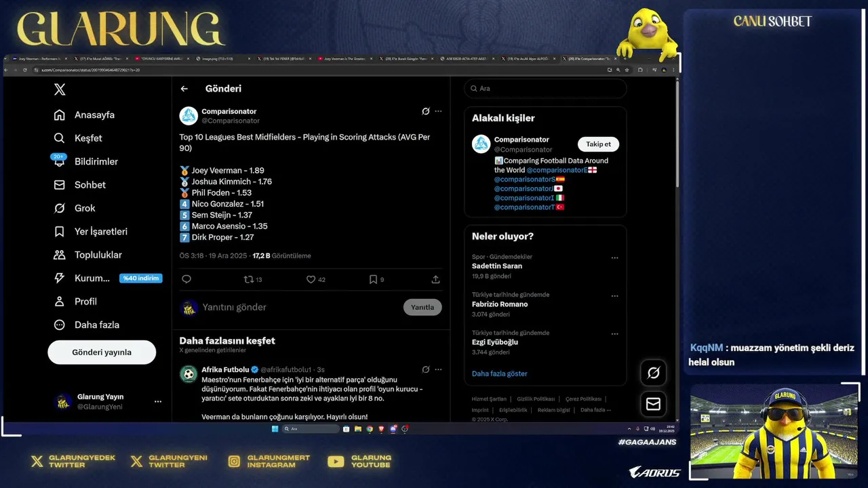Open Keşfet from the left navigation
Viewport: 868px width, 488px height.
(x=78, y=138)
